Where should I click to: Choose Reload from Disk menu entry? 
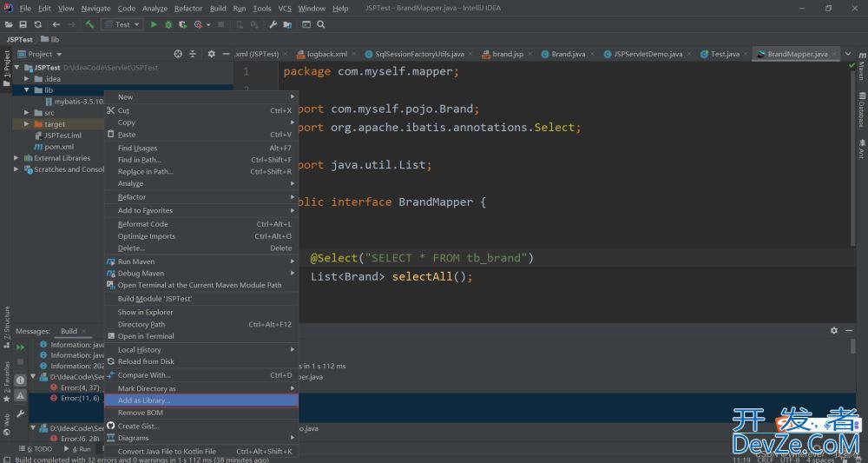click(x=201, y=361)
